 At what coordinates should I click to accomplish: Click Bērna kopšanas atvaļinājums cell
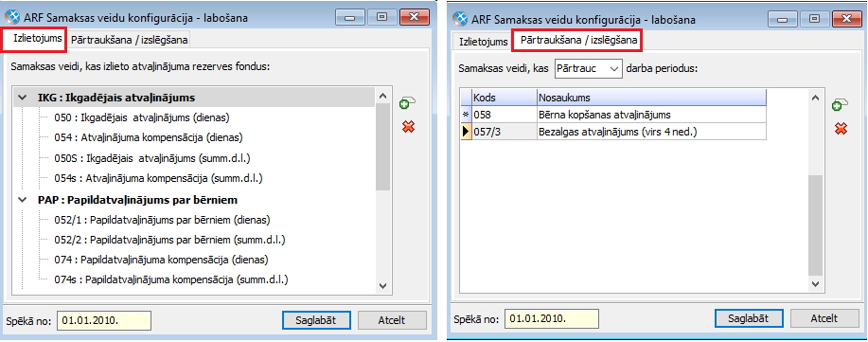(x=651, y=115)
